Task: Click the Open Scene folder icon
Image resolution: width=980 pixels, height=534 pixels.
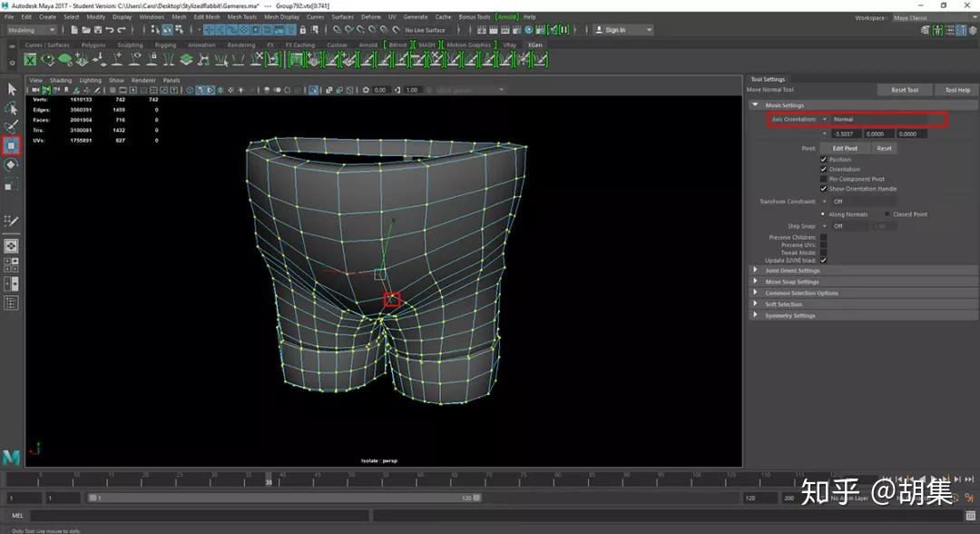Action: pos(84,30)
